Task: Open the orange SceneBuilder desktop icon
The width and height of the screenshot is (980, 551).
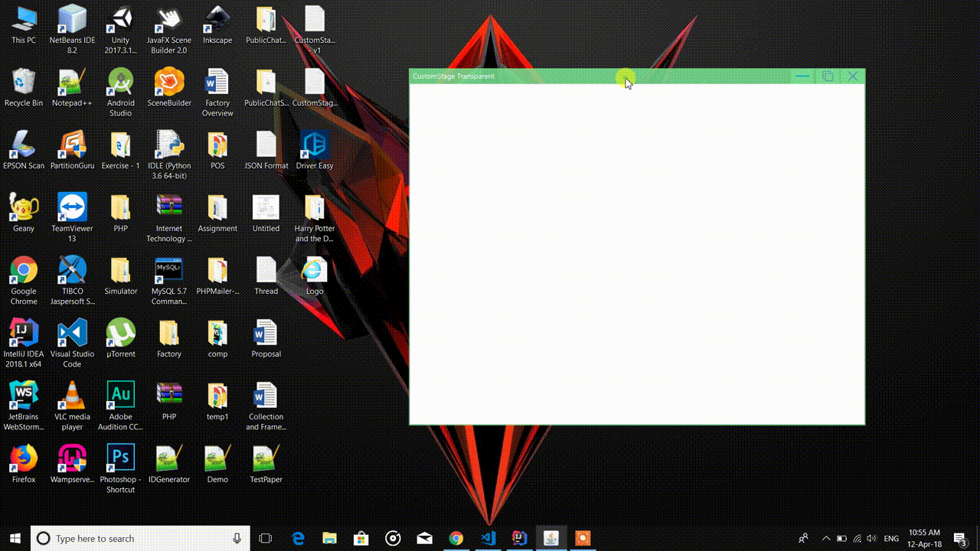Action: (x=169, y=87)
